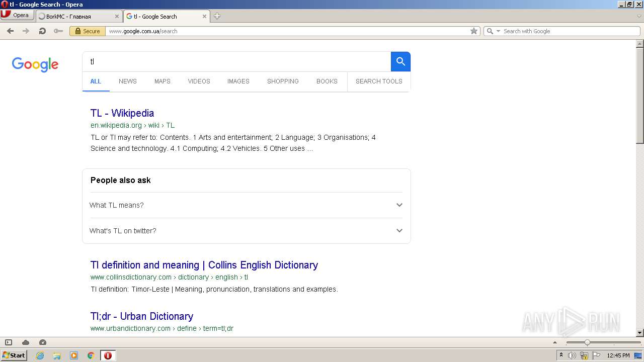
Task: Click the collinsdictionary.com result address
Action: point(169,277)
